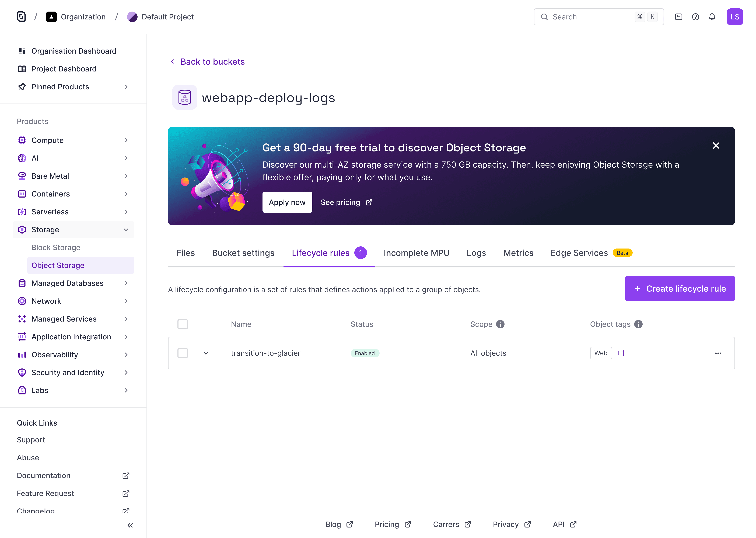Check the transition-to-glacier rule checkbox

(182, 353)
